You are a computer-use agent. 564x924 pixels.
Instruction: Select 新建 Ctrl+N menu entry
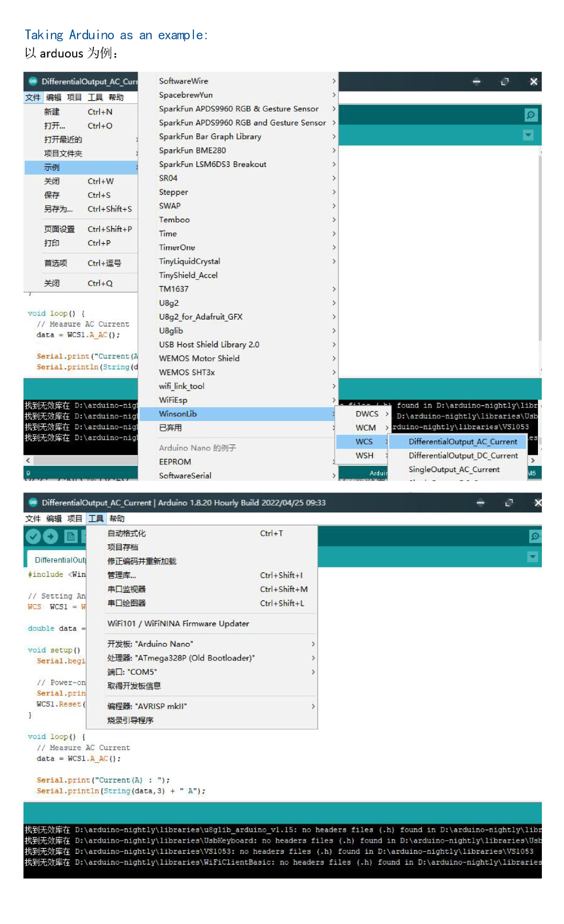click(81, 112)
